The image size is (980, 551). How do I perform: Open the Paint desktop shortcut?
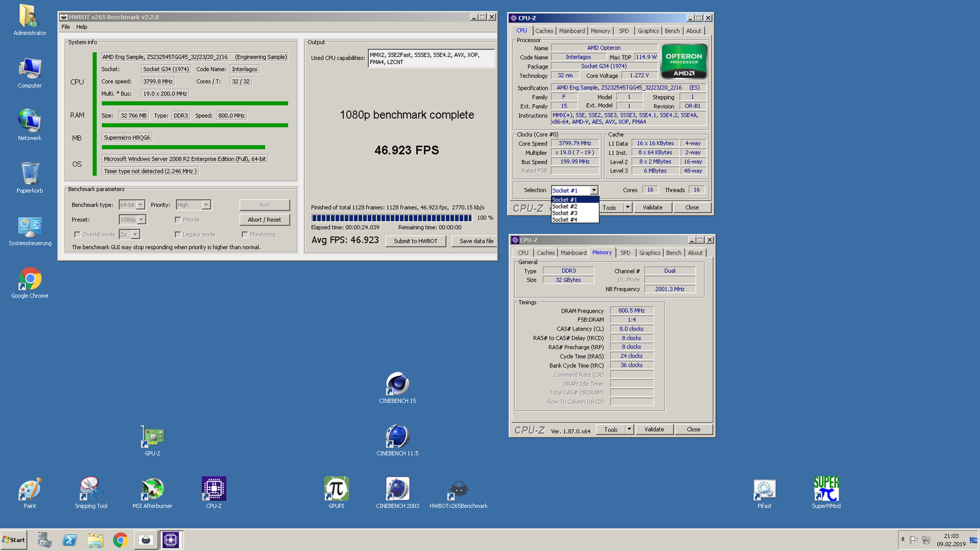click(30, 493)
